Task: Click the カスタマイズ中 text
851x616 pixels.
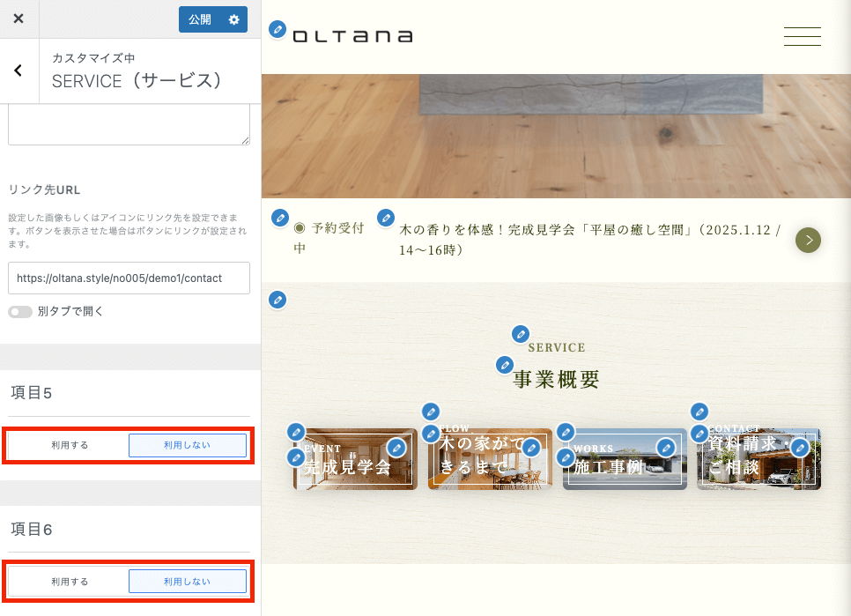Action: click(x=93, y=58)
